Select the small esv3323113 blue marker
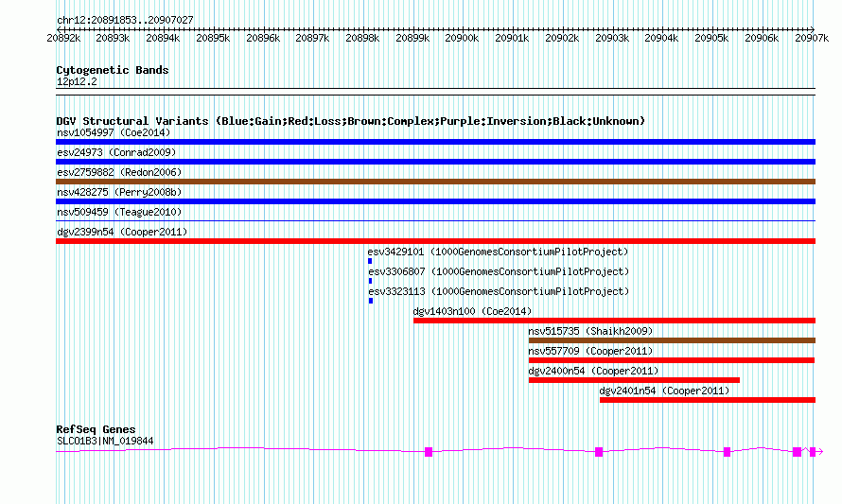The height and width of the screenshot is (504, 842). [371, 301]
